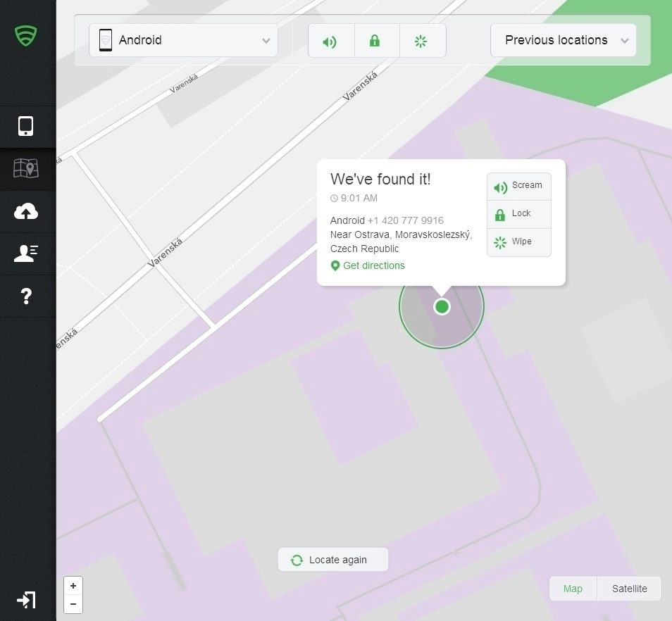Image resolution: width=672 pixels, height=621 pixels.
Task: Click the Locate again button
Action: click(333, 559)
